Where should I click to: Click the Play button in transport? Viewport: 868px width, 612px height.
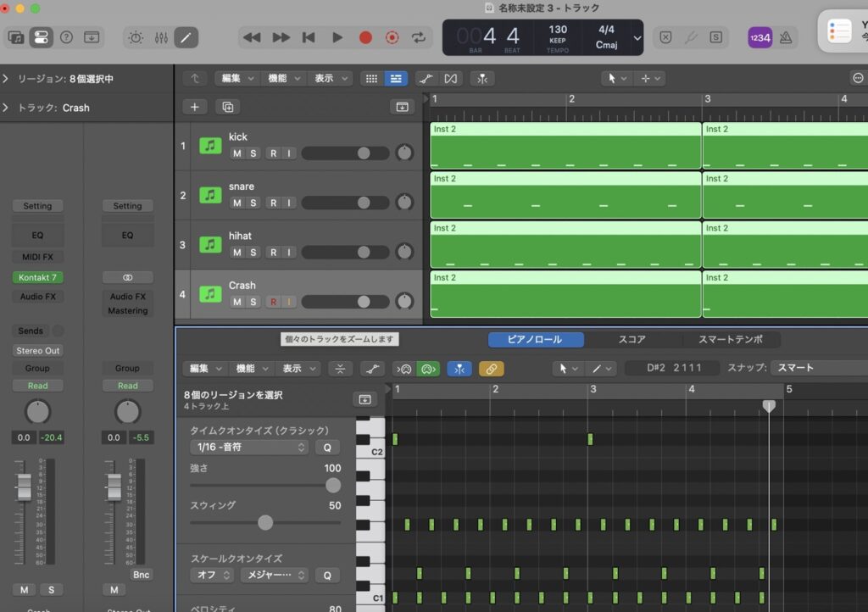coord(337,37)
